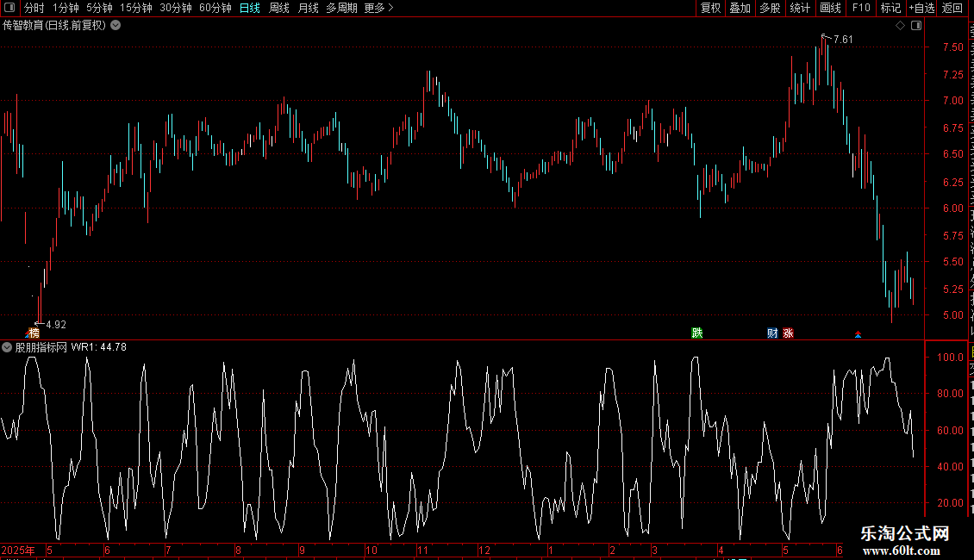This screenshot has height=560, width=974.
Task: Open the 复权 adjustment menu
Action: pyautogui.click(x=710, y=8)
